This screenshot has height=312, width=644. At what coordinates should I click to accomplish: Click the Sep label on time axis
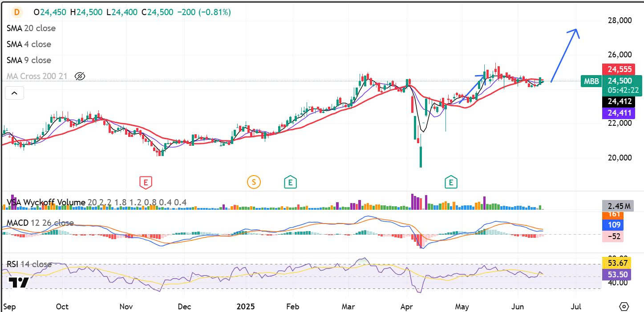click(x=9, y=307)
